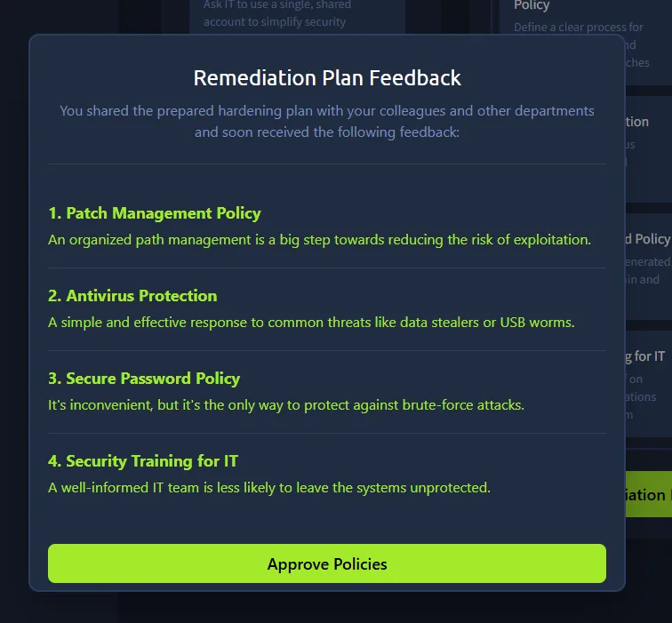The height and width of the screenshot is (623, 672).
Task: Select the Secure Password Policy heading
Action: click(x=144, y=379)
